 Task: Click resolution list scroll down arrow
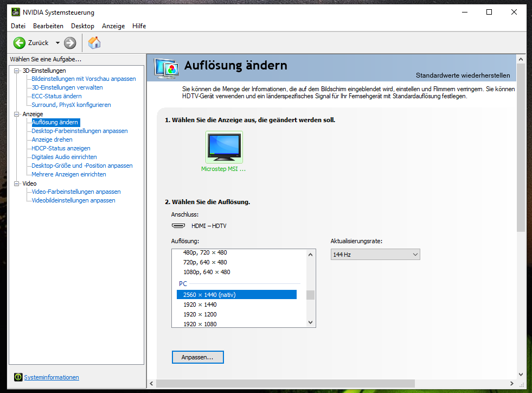tap(310, 322)
